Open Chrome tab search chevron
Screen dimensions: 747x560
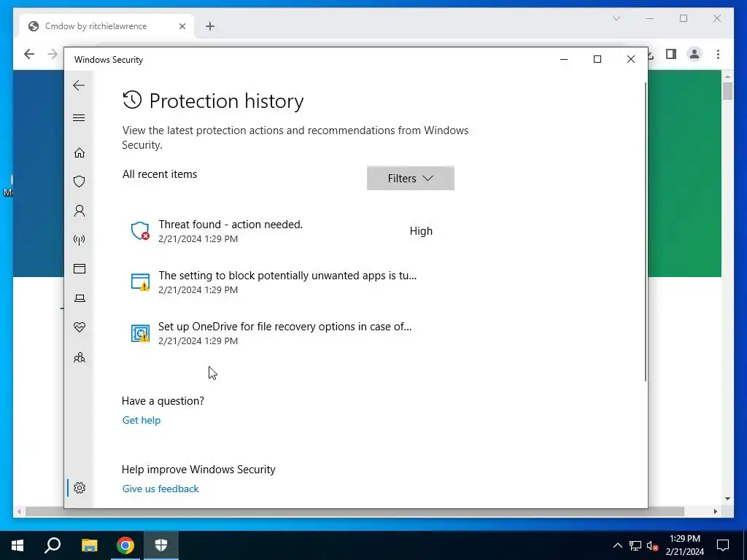point(616,18)
